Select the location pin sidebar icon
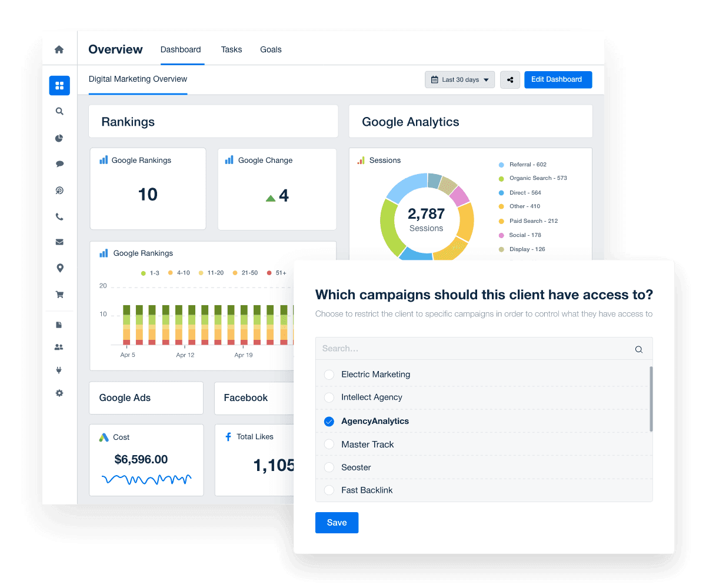 coord(59,268)
